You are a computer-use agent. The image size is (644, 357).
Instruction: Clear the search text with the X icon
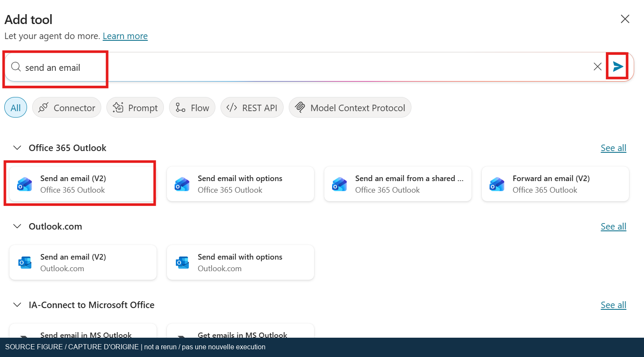(597, 67)
